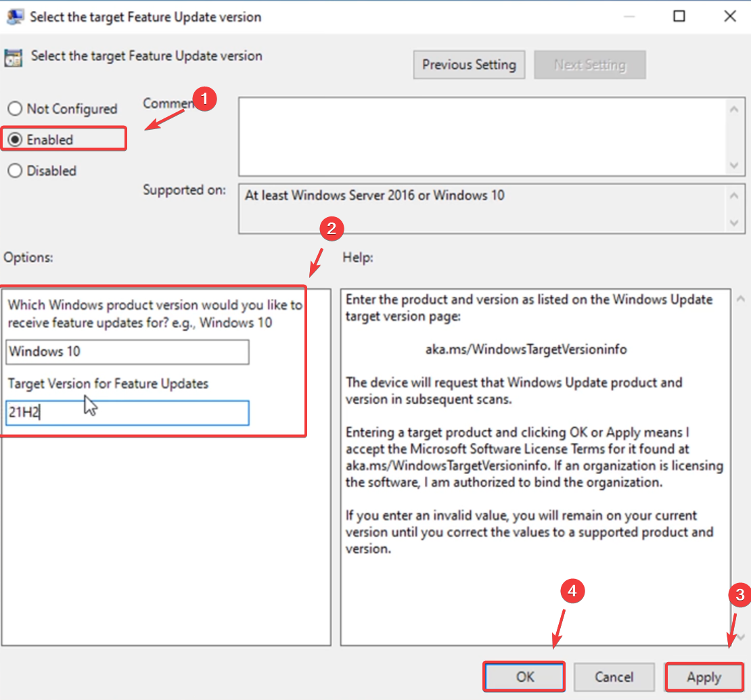Click 'If you enter an invalid value' paragraph
751x700 pixels.
point(529,532)
